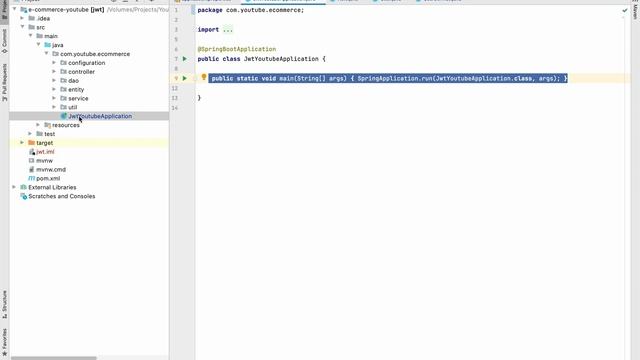Expand the folded import statements
The height and width of the screenshot is (360, 640).
tap(228, 30)
